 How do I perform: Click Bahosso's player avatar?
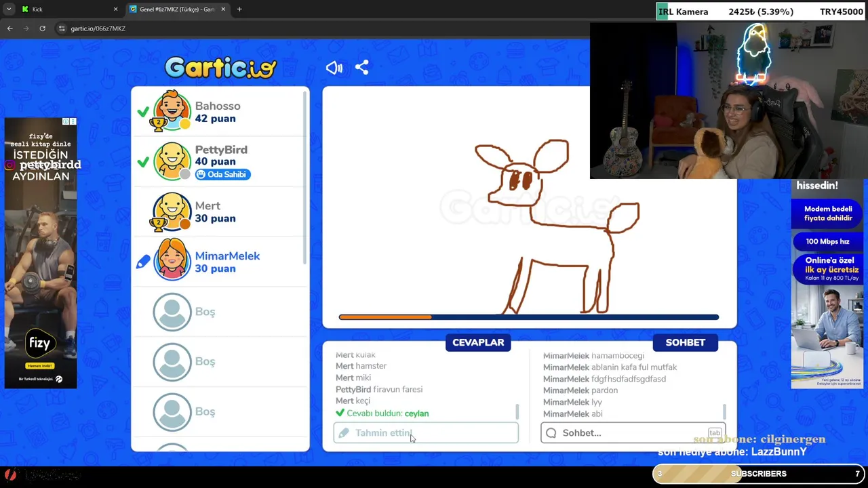[x=172, y=111]
